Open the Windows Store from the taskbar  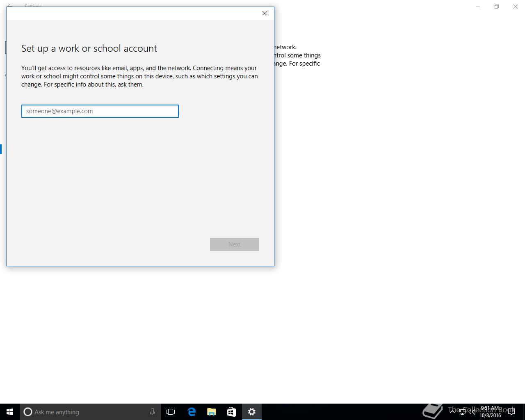coord(231,412)
